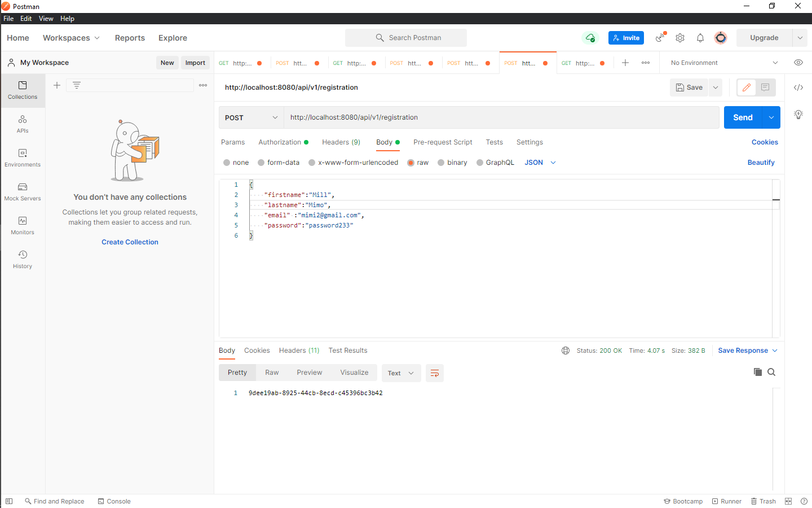Click the filter icon in collections sidebar
Viewport: 812px width, 508px height.
(x=77, y=85)
